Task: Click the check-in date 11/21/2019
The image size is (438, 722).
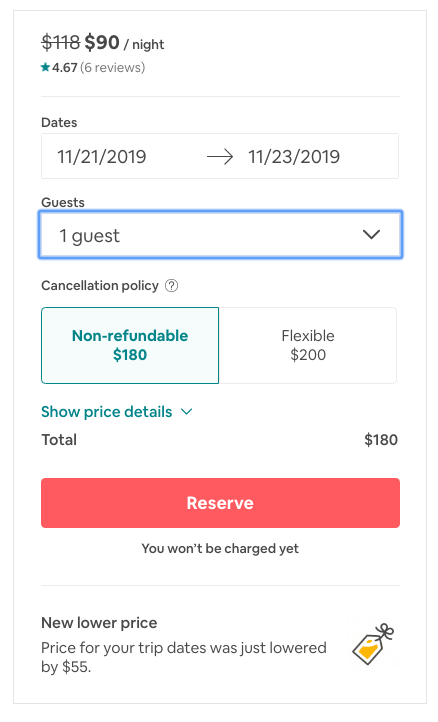Action: (x=102, y=157)
